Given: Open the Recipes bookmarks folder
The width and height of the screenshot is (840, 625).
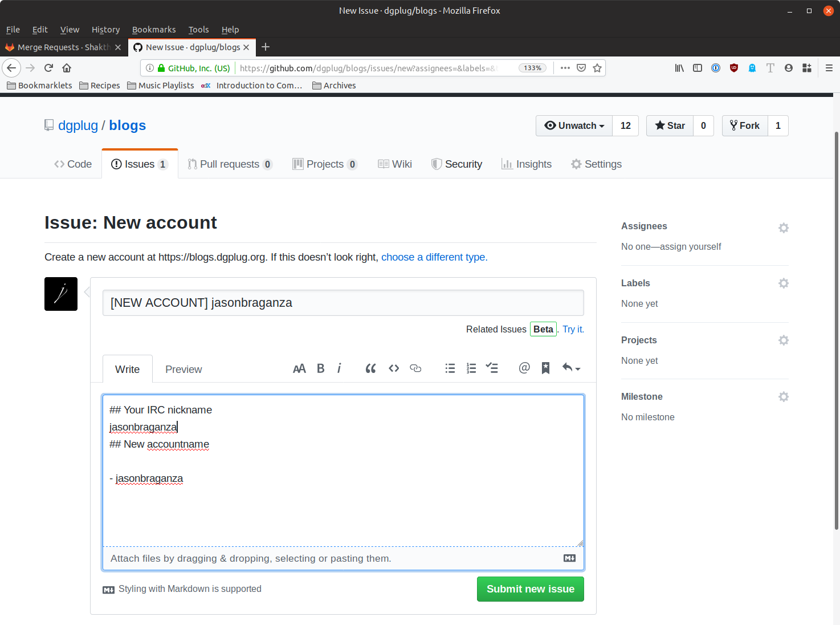Looking at the screenshot, I should (100, 86).
